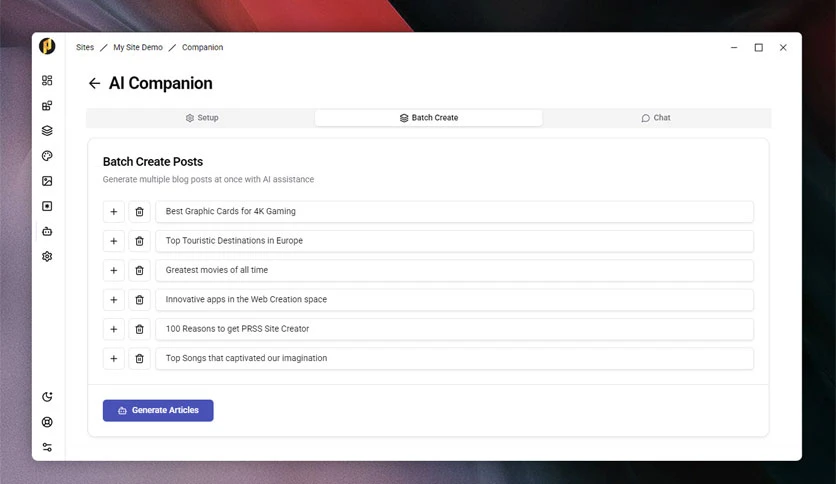Add a row after 100 Reasons entry
Screen dimensions: 836x484
pyautogui.click(x=114, y=329)
